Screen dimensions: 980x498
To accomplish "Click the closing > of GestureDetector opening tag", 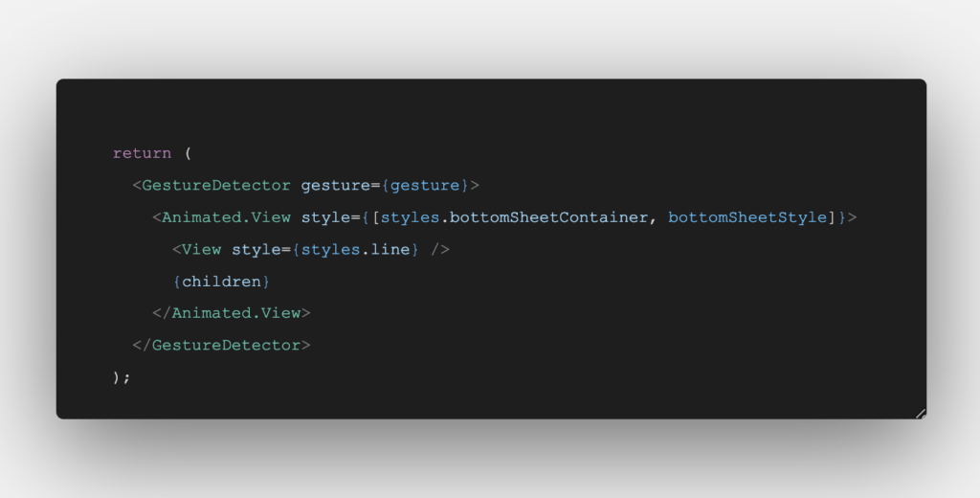I will tap(475, 185).
